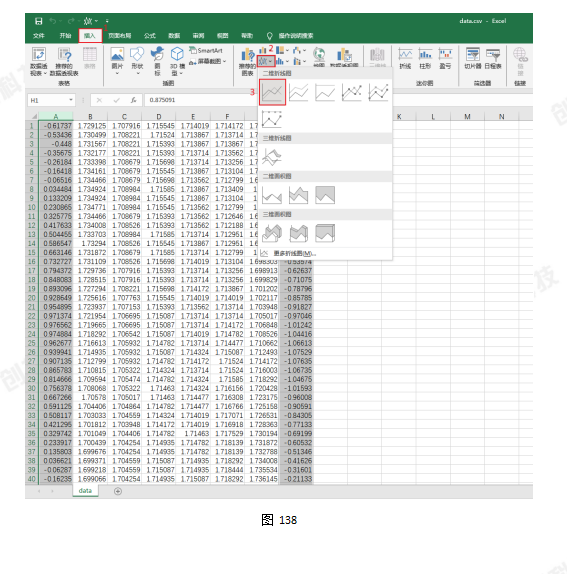Switch to the 插入 ribbon tab

click(90, 36)
